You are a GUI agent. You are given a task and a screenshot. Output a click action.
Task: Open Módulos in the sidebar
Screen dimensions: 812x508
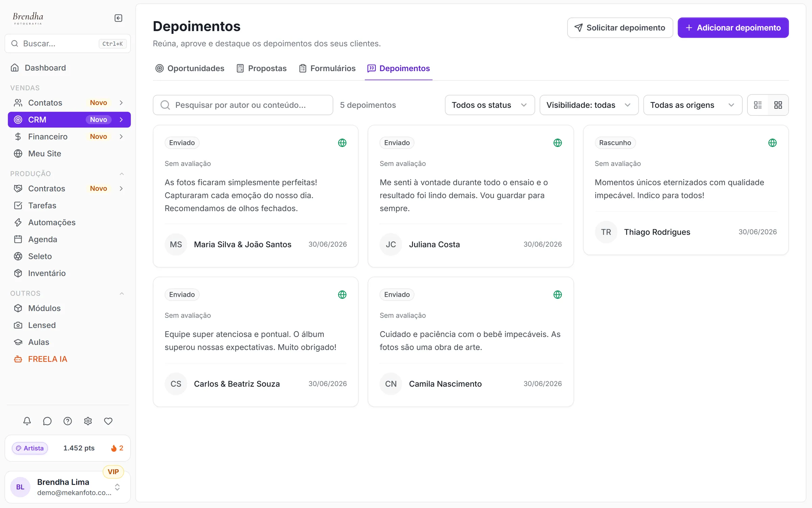click(x=69, y=308)
